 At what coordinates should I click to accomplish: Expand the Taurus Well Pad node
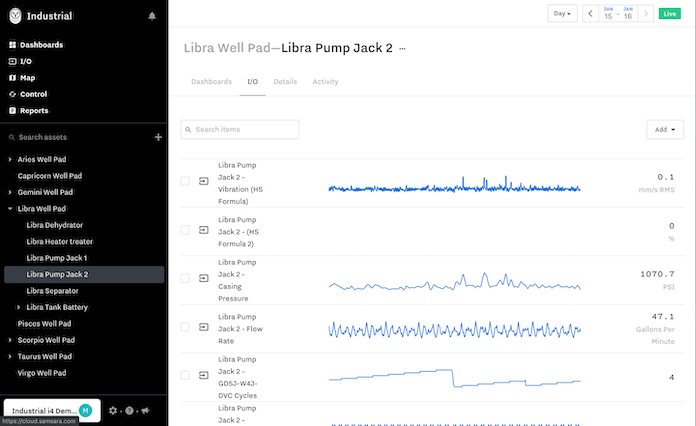point(10,356)
